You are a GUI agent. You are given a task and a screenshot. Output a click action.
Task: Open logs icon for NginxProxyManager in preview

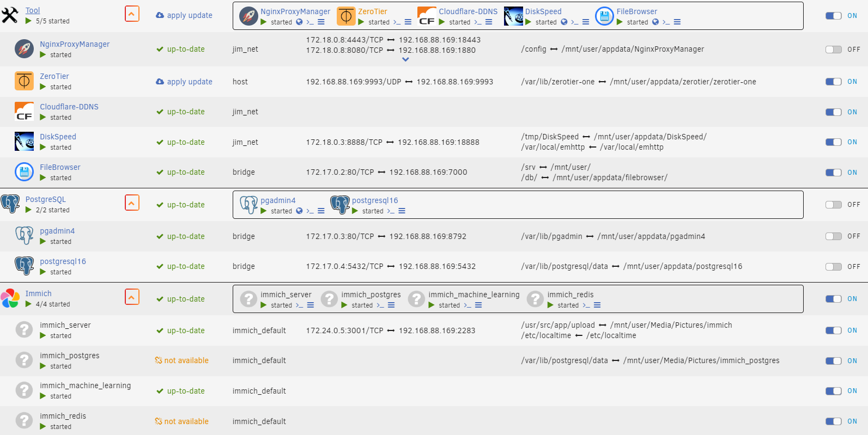click(321, 22)
